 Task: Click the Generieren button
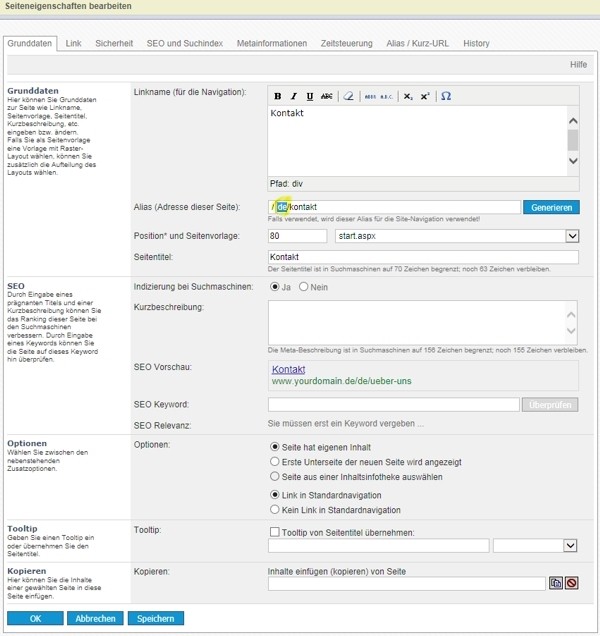point(551,207)
